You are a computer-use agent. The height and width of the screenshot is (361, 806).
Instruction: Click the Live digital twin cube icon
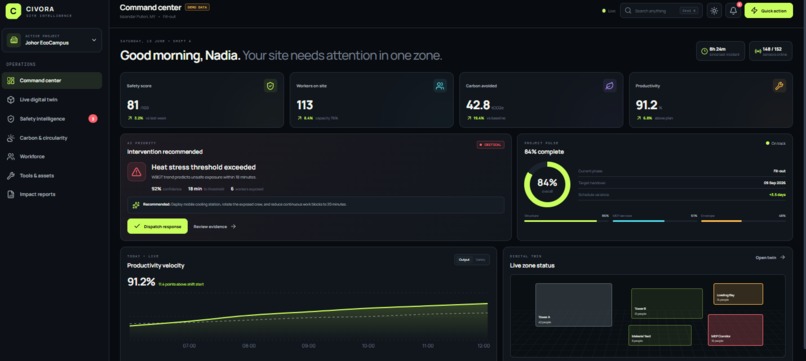11,100
